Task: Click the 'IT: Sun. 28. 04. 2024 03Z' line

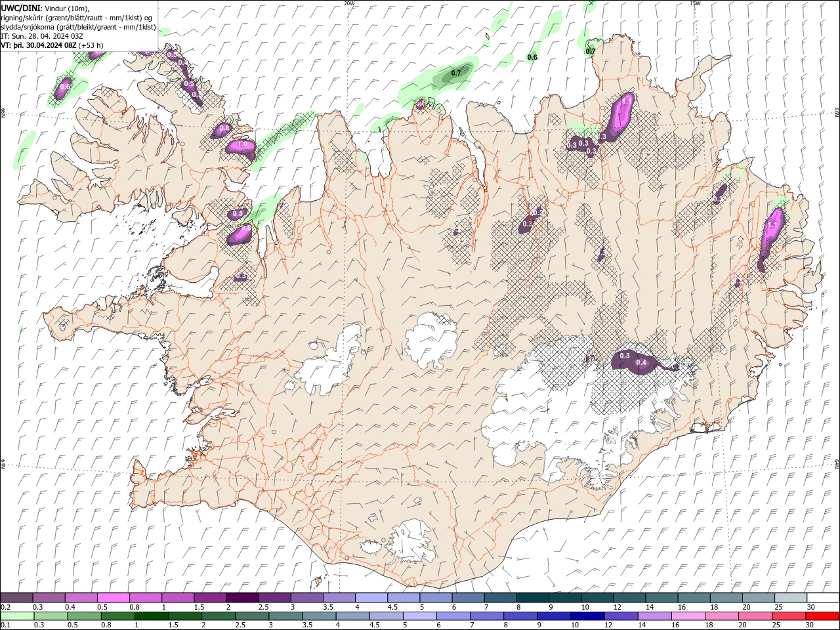Action: pos(41,36)
